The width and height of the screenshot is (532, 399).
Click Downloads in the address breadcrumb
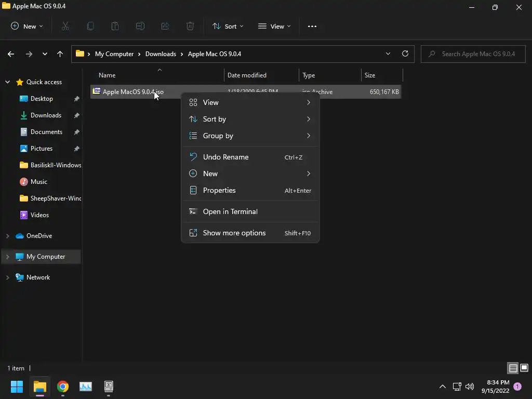161,54
